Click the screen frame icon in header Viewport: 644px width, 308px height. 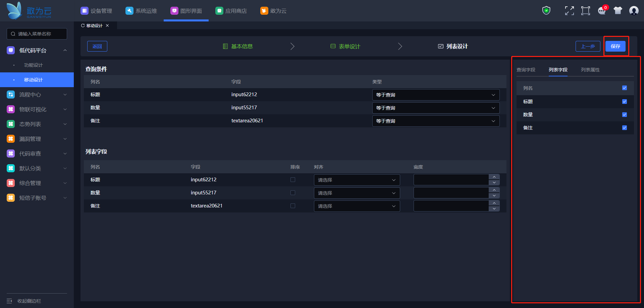586,11
